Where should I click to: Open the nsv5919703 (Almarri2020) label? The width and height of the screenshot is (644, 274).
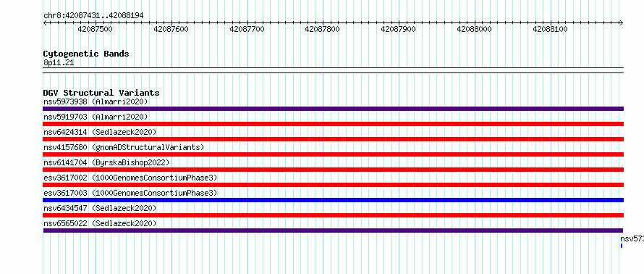coord(96,117)
